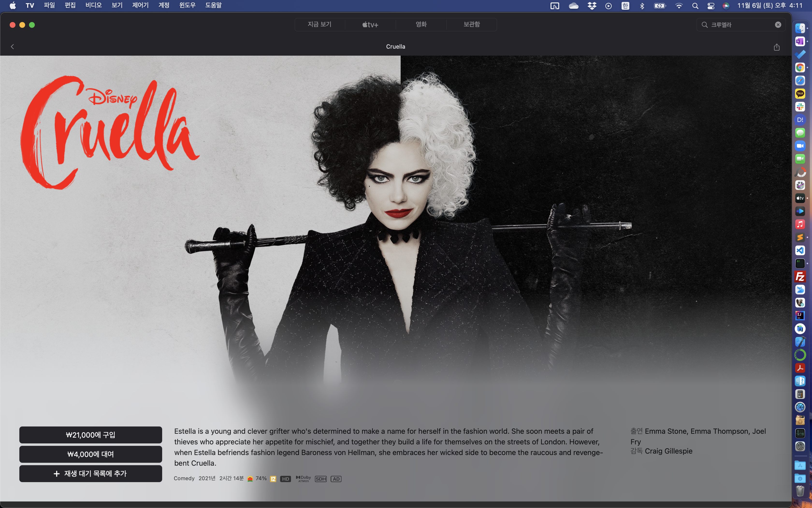
Task: Open the 비디오 menu
Action: click(94, 5)
